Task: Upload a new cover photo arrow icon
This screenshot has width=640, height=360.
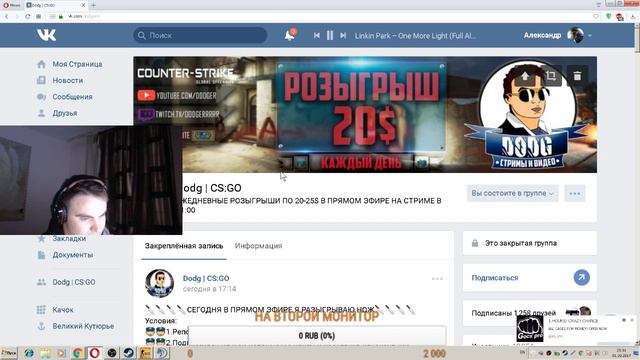Action: pyautogui.click(x=525, y=76)
